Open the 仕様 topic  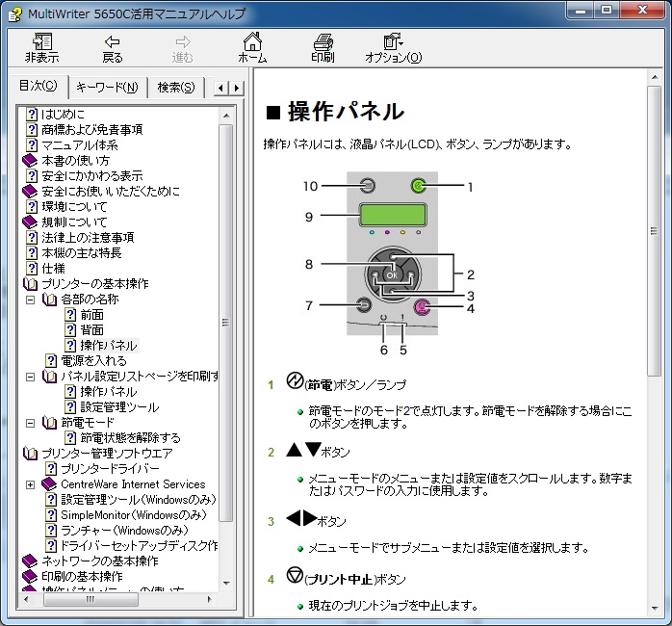click(x=53, y=269)
